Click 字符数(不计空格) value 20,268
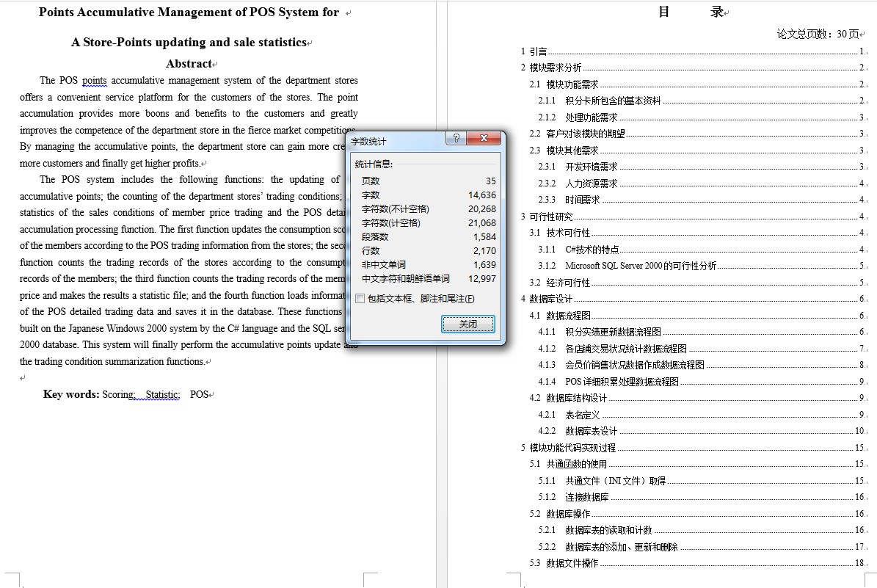 pyautogui.click(x=482, y=208)
